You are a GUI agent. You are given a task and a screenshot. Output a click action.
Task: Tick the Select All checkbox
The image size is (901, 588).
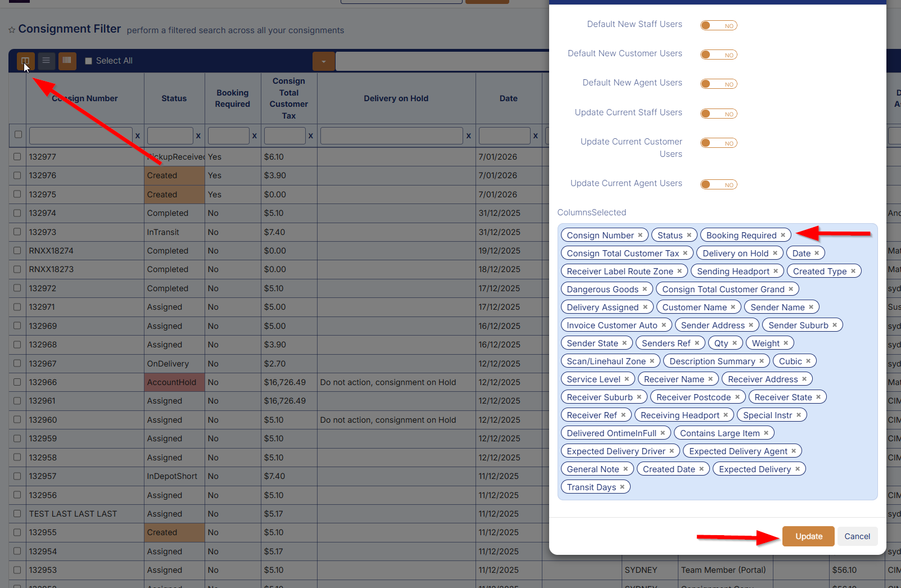pos(88,61)
